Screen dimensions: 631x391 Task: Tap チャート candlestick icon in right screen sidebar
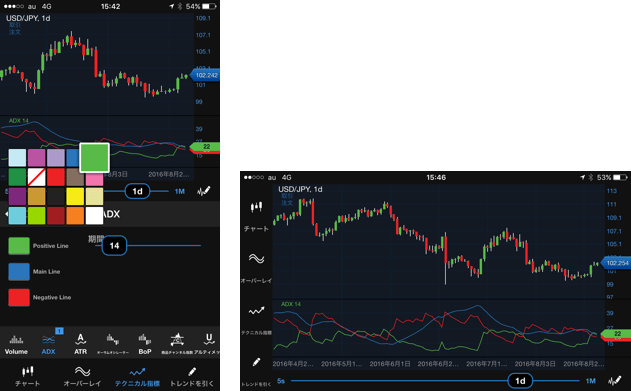point(256,207)
